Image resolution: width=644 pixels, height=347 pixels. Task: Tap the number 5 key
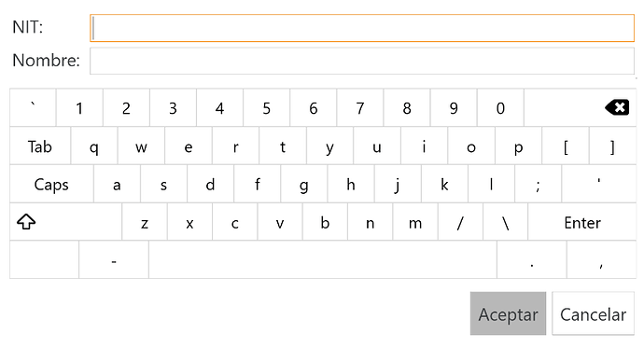267,107
